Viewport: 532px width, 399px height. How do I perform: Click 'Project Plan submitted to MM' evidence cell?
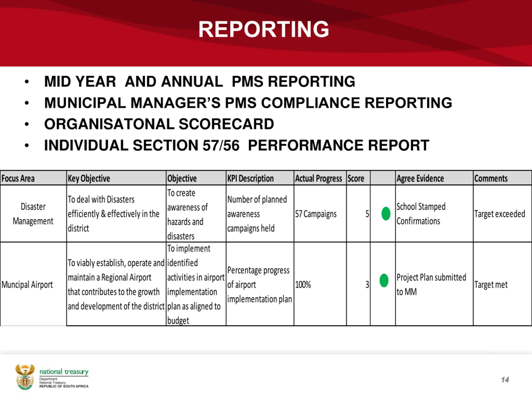(x=434, y=284)
